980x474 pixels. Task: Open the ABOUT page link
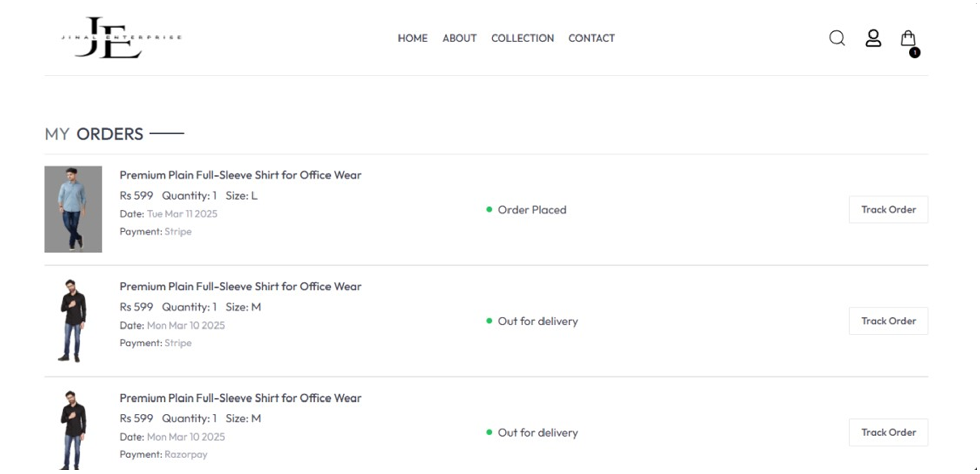pyautogui.click(x=459, y=38)
